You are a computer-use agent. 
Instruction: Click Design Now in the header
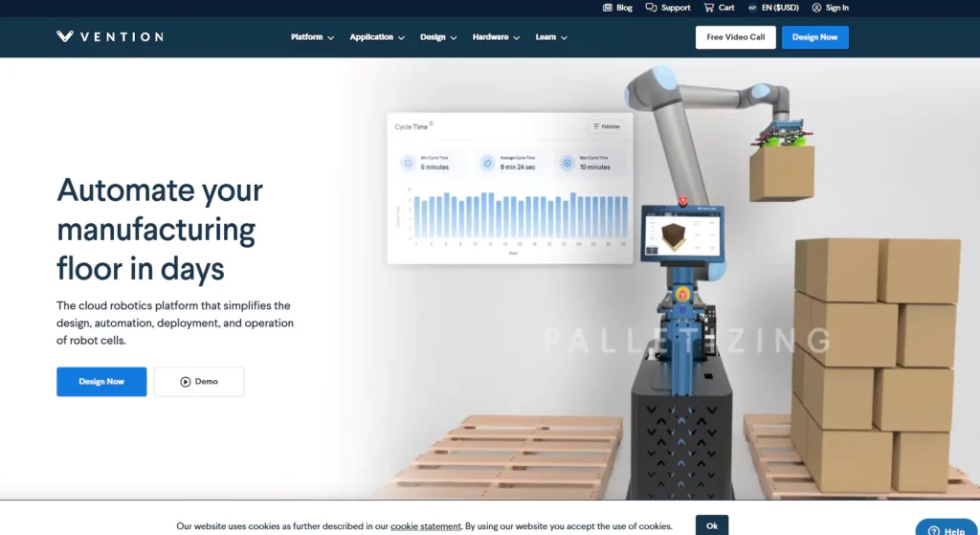(x=815, y=37)
